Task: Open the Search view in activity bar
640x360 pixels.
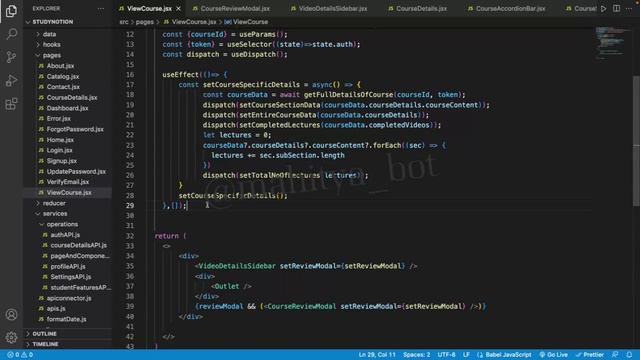Action: [x=11, y=33]
